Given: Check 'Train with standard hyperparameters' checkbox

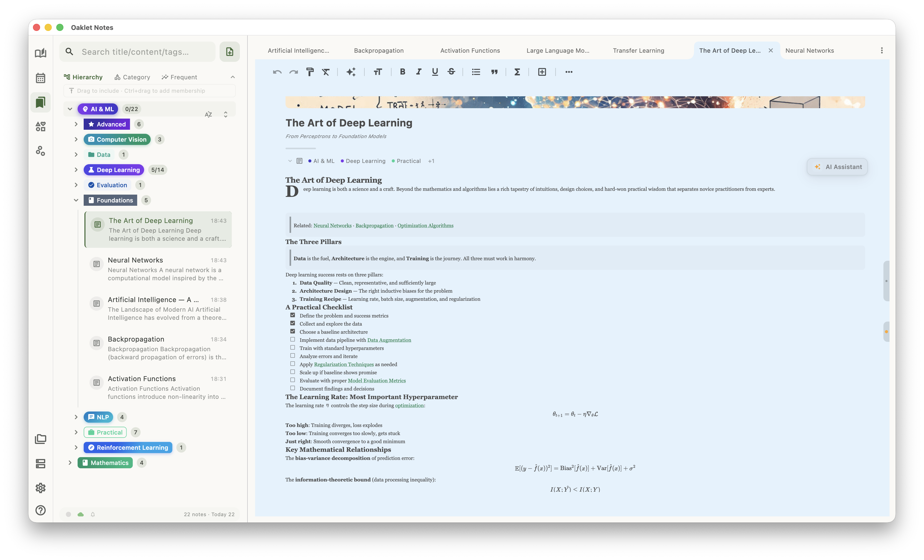Looking at the screenshot, I should (293, 348).
